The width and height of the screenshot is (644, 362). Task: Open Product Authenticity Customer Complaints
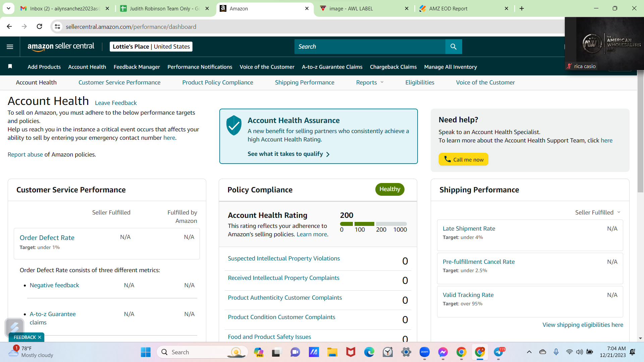[x=285, y=298]
